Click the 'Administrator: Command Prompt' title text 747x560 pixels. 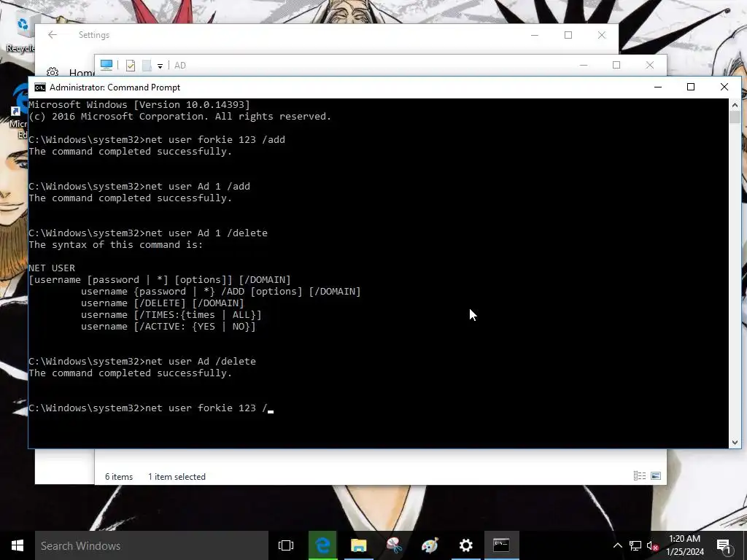point(115,87)
